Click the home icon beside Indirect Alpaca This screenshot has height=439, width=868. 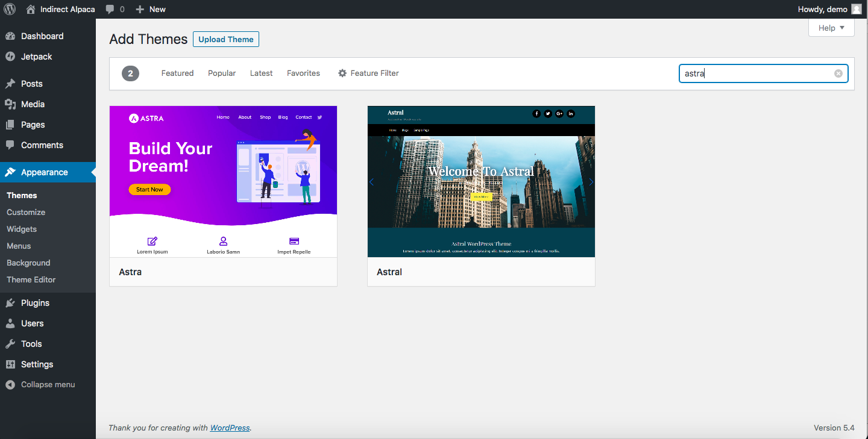click(31, 9)
